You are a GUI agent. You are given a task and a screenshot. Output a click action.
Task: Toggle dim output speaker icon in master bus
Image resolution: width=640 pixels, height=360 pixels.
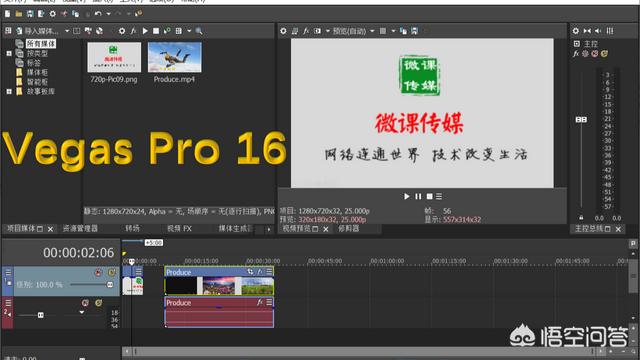pyautogui.click(x=598, y=31)
